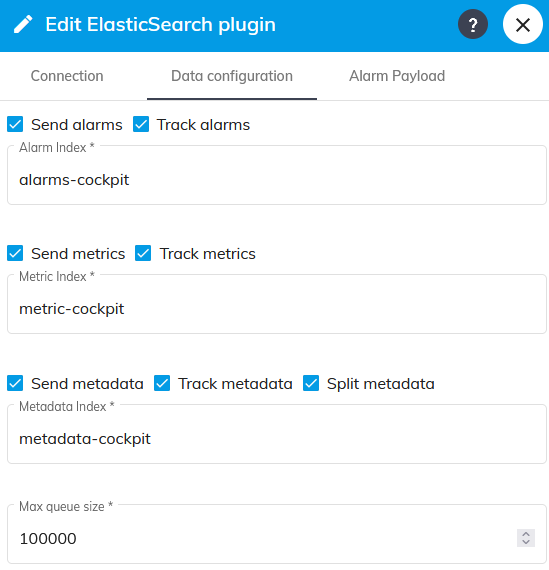Disable the Send metrics checkbox
Viewport: 549px width, 570px height.
click(x=15, y=253)
